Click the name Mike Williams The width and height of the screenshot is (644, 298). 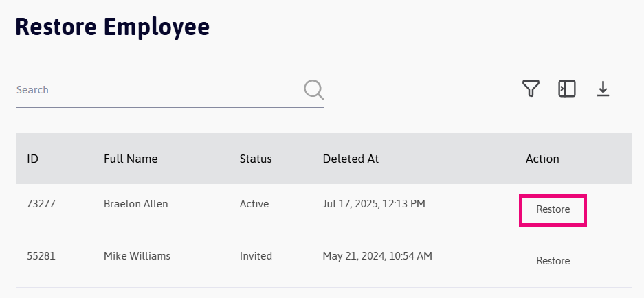pos(137,256)
